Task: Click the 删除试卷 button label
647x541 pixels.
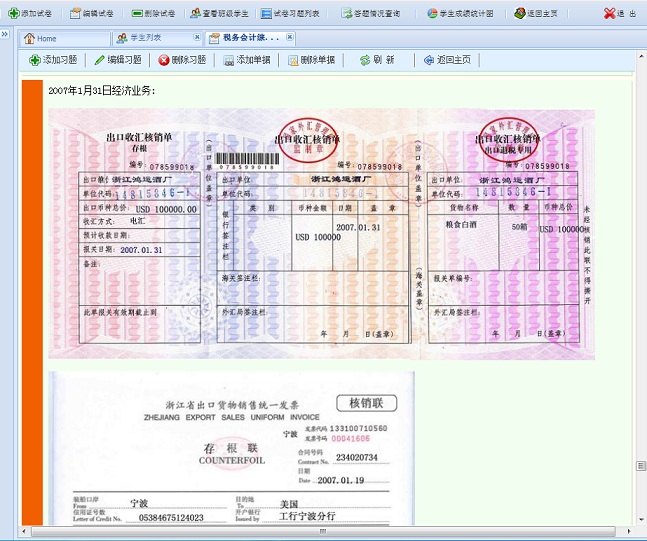Action: click(x=160, y=14)
